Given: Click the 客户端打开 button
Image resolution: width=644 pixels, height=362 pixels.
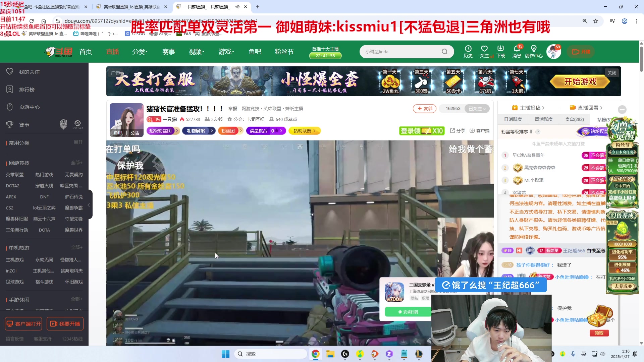Looking at the screenshot, I should coord(23,324).
